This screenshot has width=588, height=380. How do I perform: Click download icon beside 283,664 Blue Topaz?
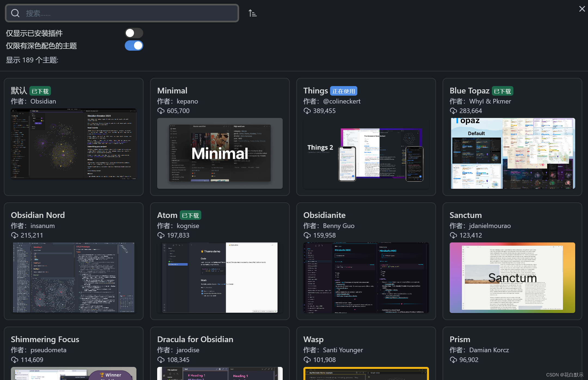pyautogui.click(x=453, y=111)
